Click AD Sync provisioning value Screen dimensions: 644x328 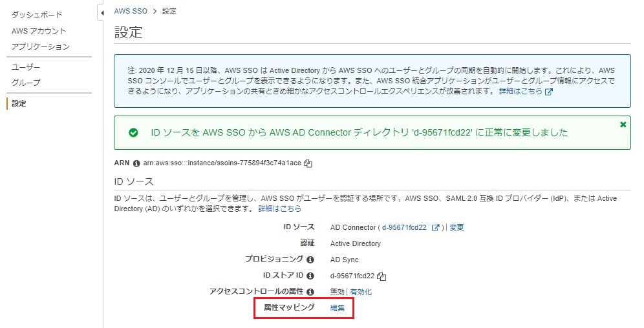[x=344, y=260]
